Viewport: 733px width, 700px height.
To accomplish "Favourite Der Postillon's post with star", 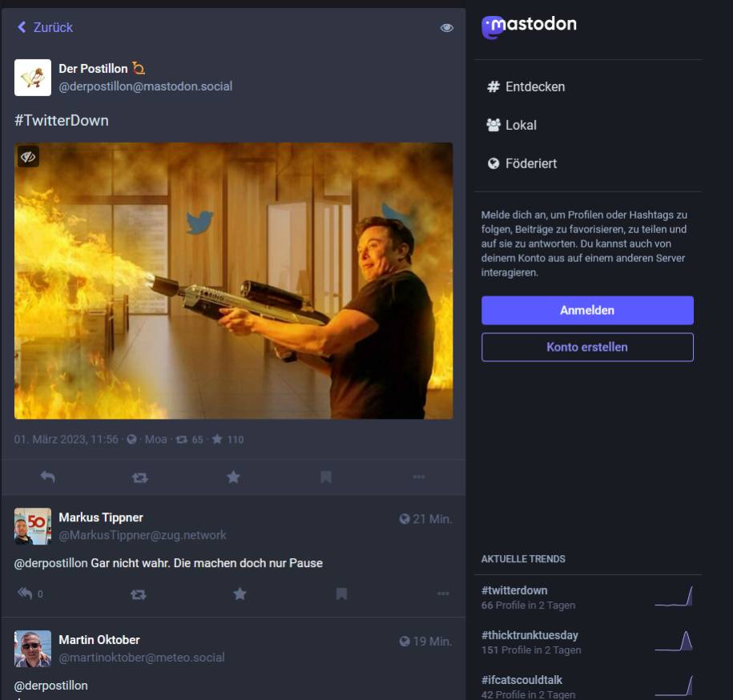I will point(233,477).
